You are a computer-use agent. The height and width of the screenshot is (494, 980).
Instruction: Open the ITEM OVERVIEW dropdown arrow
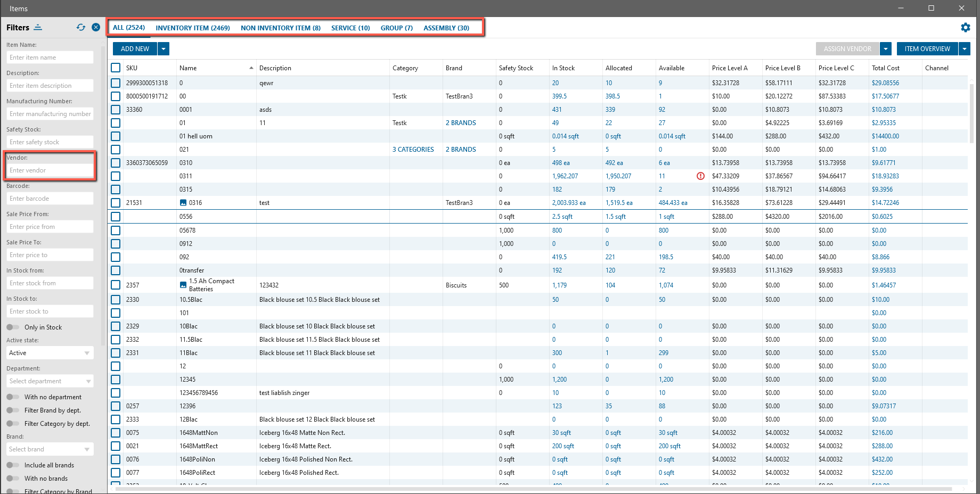pos(965,49)
